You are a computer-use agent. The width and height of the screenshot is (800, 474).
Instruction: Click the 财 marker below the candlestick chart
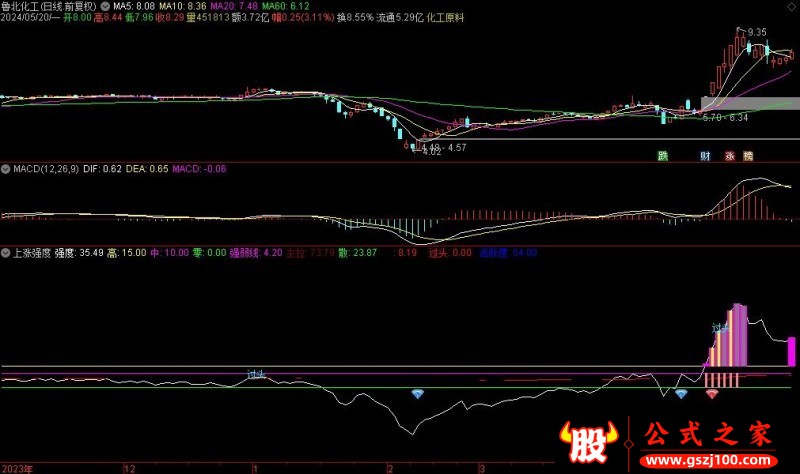click(704, 156)
